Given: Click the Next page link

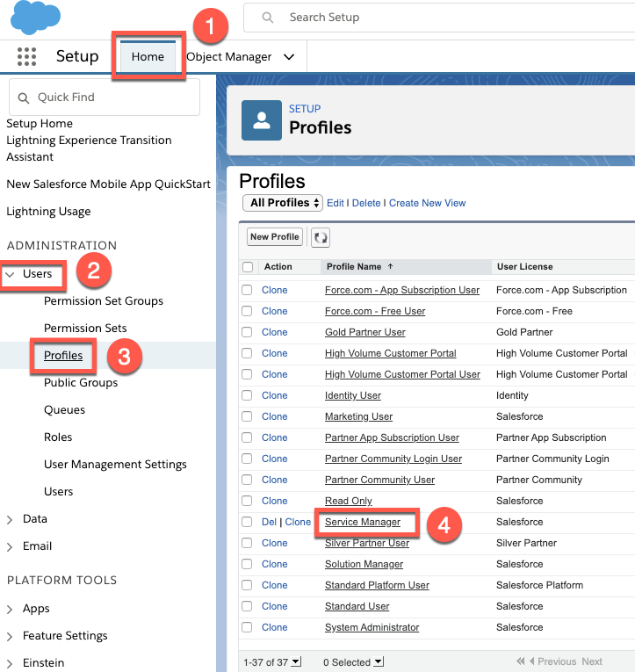Looking at the screenshot, I should click(592, 661).
